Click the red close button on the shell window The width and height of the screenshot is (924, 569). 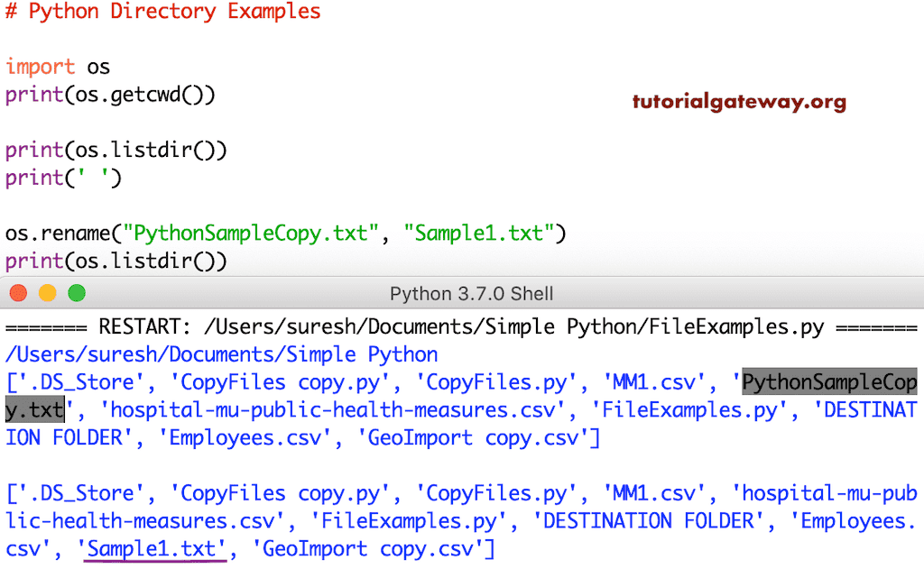[17, 293]
